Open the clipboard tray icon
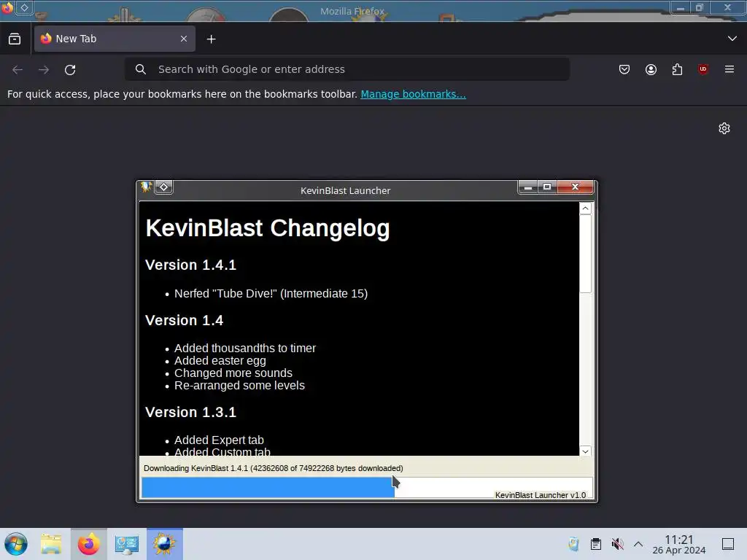 click(595, 544)
